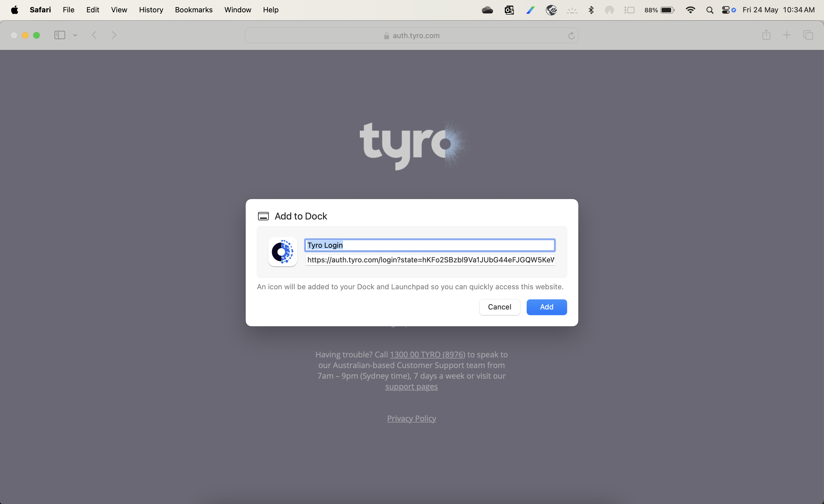Click the sidebar toggle in Safari toolbar
Image resolution: width=824 pixels, height=504 pixels.
tap(59, 35)
